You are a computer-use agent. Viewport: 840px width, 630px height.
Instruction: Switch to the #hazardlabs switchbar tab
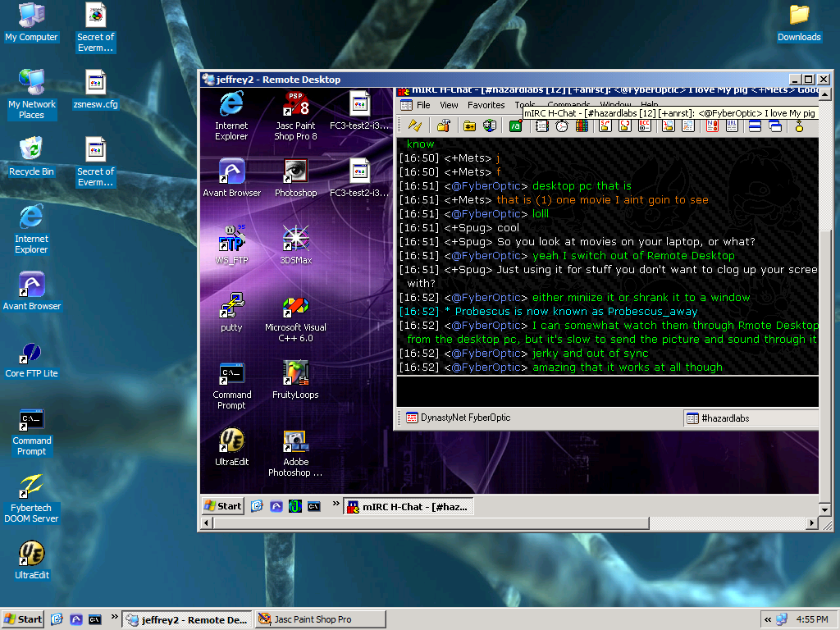pyautogui.click(x=751, y=418)
